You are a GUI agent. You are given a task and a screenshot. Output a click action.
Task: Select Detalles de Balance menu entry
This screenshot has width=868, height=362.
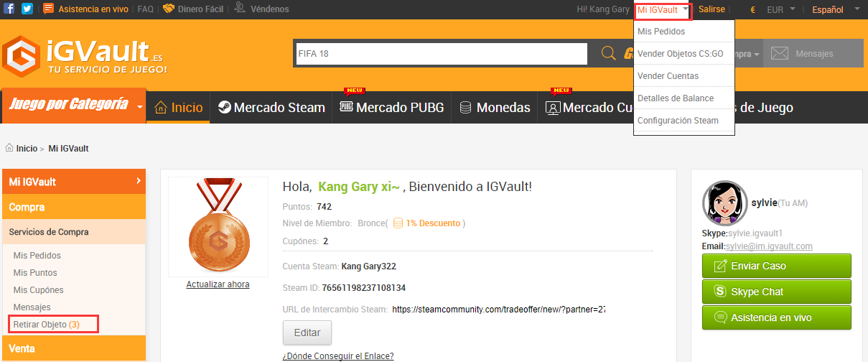tap(676, 98)
